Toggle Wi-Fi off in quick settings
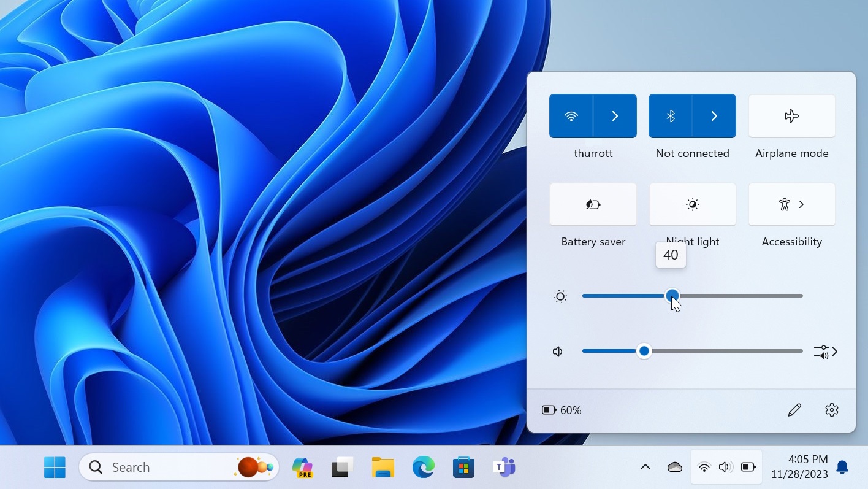Image resolution: width=868 pixels, height=489 pixels. 571,116
